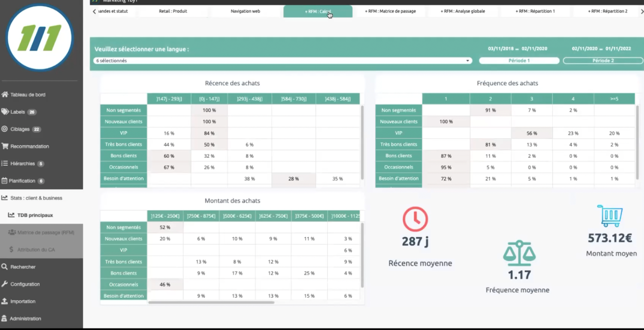The width and height of the screenshot is (644, 330).
Task: Click the >=5 column header in Fréquence table
Action: (614, 99)
